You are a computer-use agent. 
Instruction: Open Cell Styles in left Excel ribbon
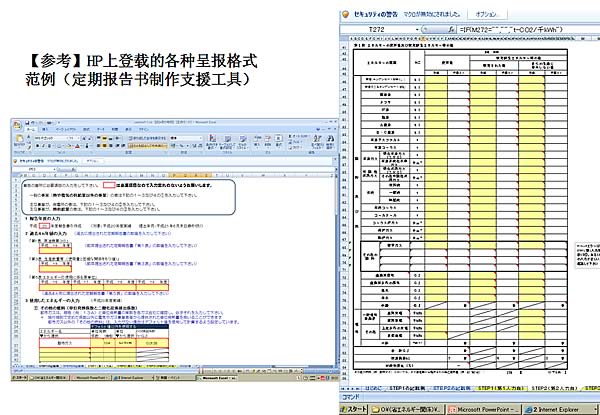tap(243, 141)
